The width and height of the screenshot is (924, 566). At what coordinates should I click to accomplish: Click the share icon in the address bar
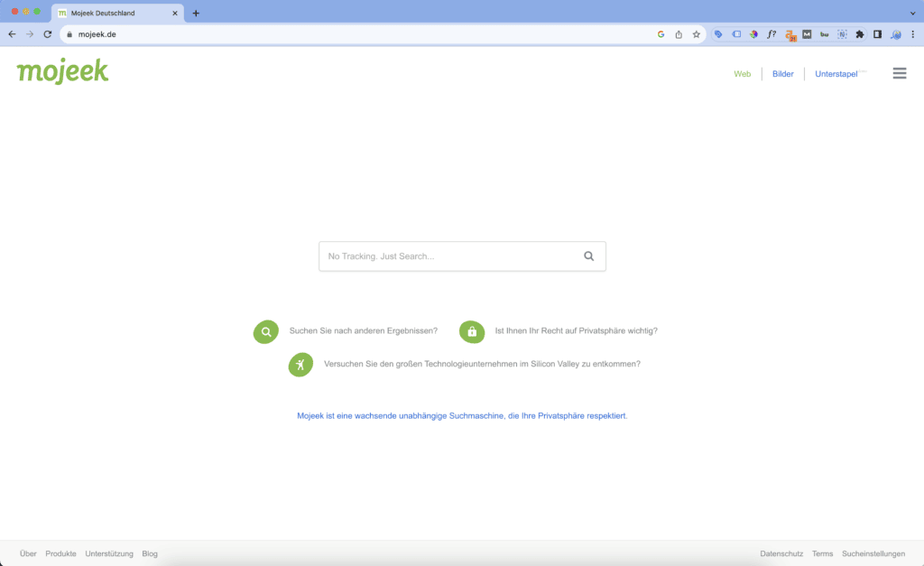pos(679,34)
